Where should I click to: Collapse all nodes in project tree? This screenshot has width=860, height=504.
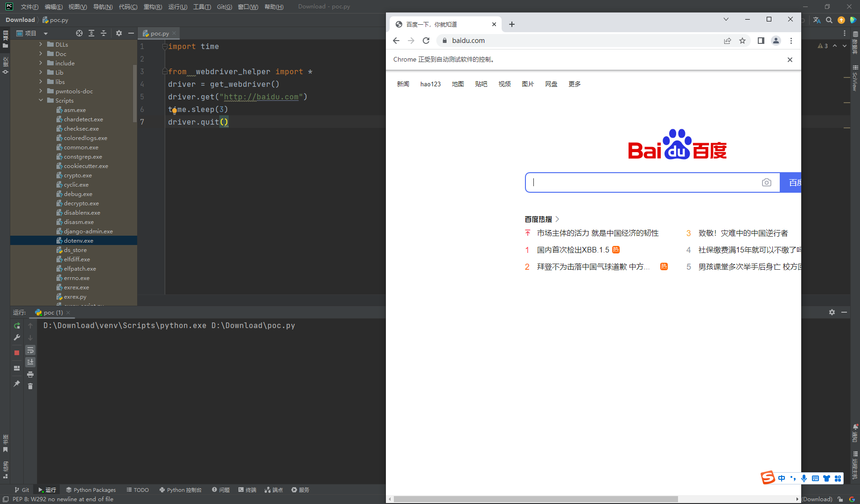104,33
